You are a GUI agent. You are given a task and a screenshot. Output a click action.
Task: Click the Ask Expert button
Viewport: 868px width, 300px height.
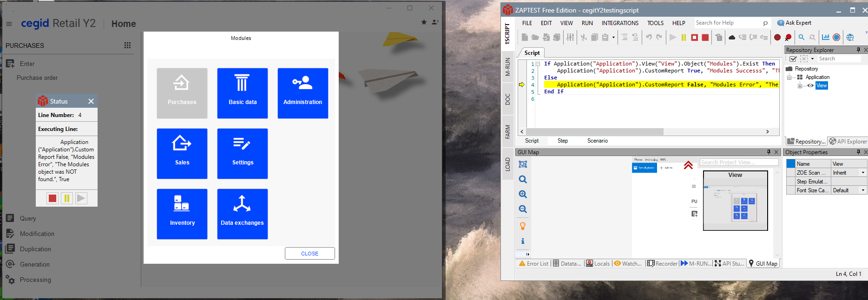point(794,23)
